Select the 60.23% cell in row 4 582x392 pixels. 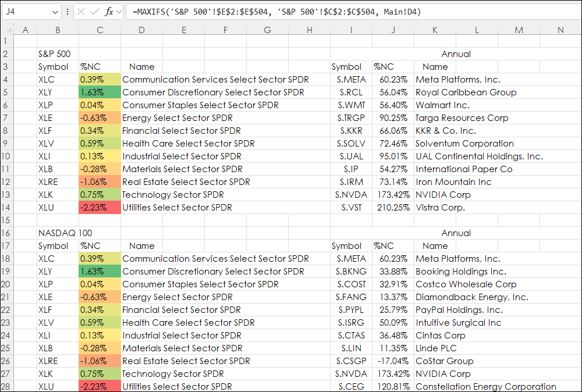(x=393, y=80)
